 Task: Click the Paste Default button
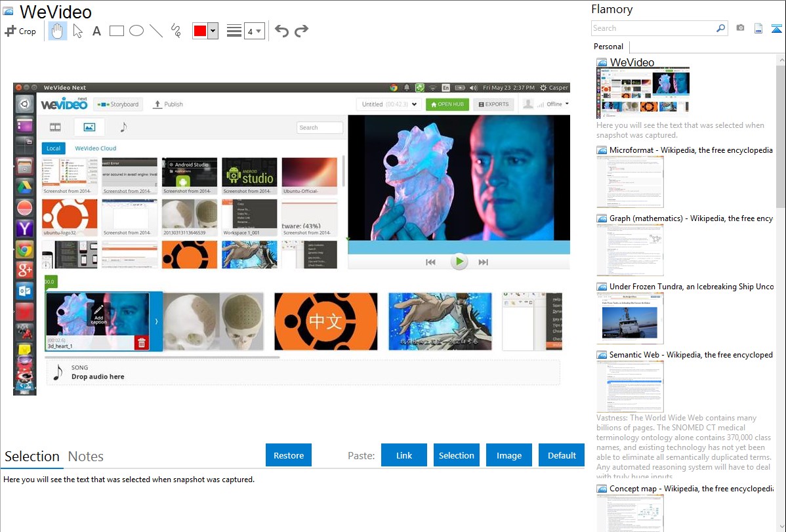pyautogui.click(x=562, y=455)
